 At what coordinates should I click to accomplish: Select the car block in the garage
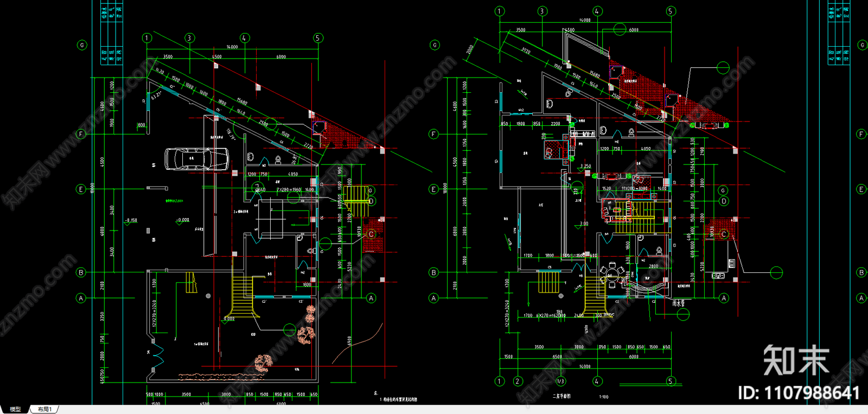tap(196, 159)
